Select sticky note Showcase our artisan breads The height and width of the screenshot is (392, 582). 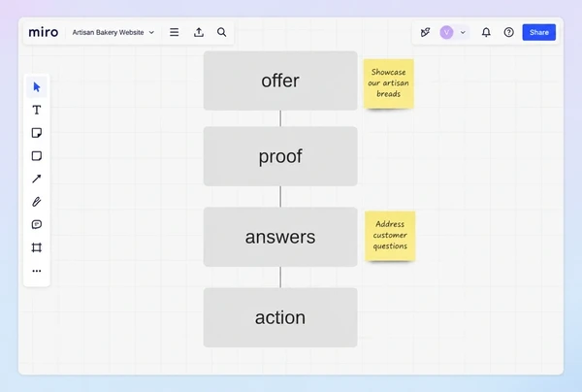coord(389,83)
